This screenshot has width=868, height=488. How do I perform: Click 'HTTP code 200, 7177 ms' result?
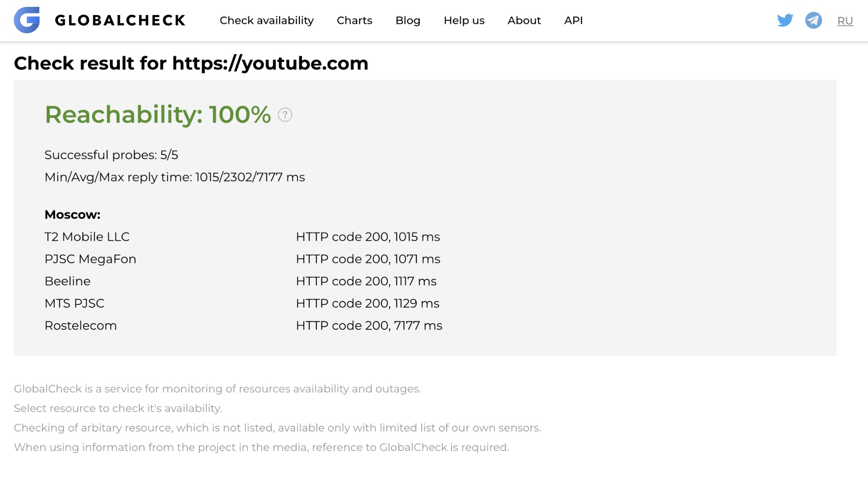369,325
